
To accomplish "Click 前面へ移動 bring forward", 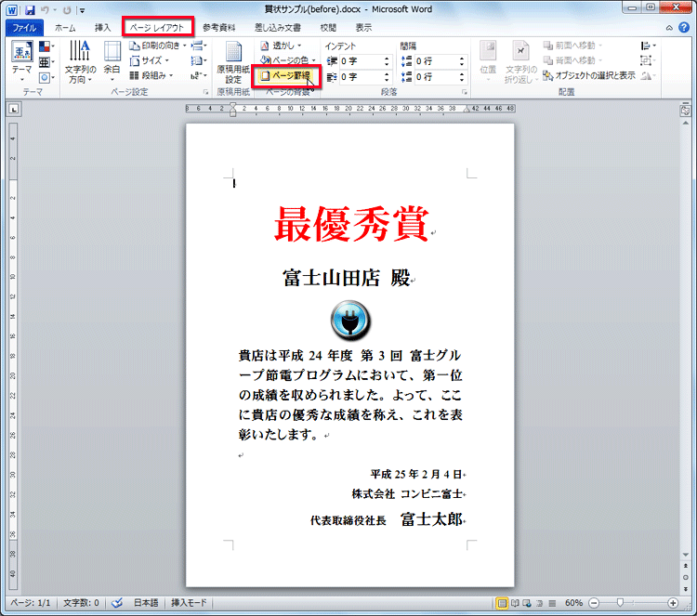I will coord(572,46).
